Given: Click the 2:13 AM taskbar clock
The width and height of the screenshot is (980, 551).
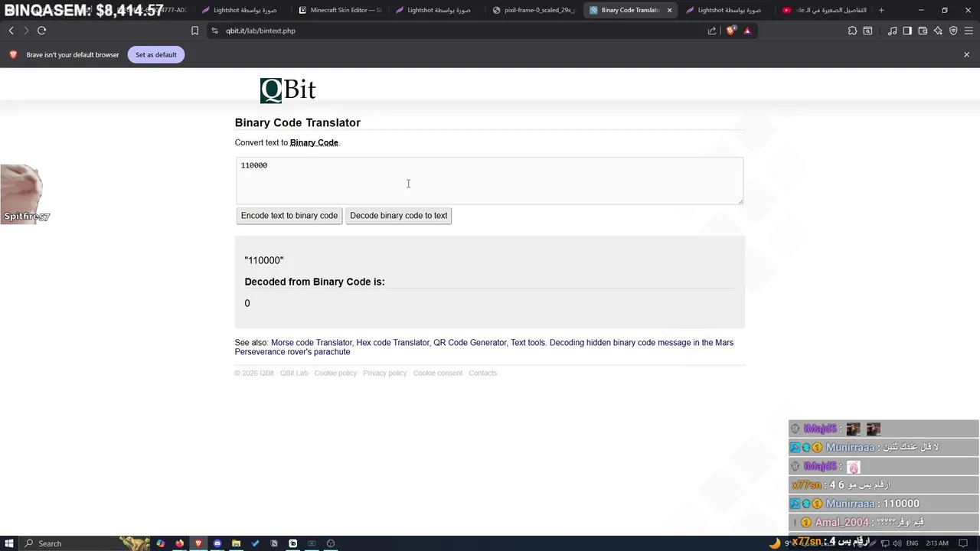Looking at the screenshot, I should tap(937, 543).
